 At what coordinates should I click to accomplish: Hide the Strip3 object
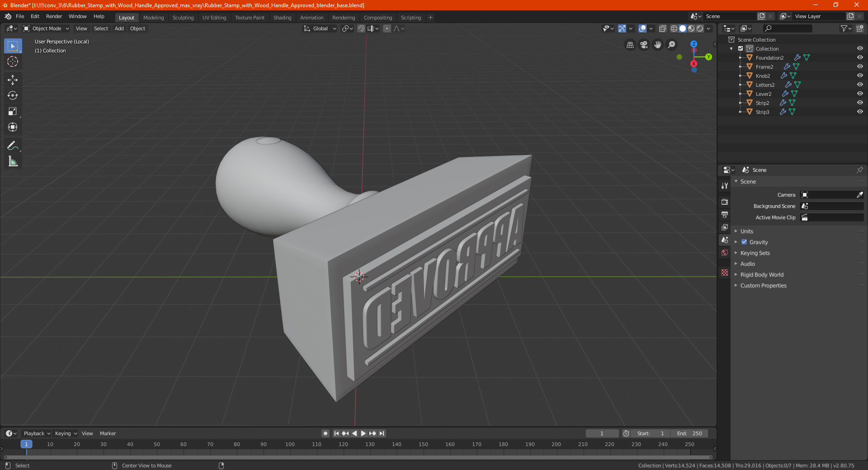point(860,112)
